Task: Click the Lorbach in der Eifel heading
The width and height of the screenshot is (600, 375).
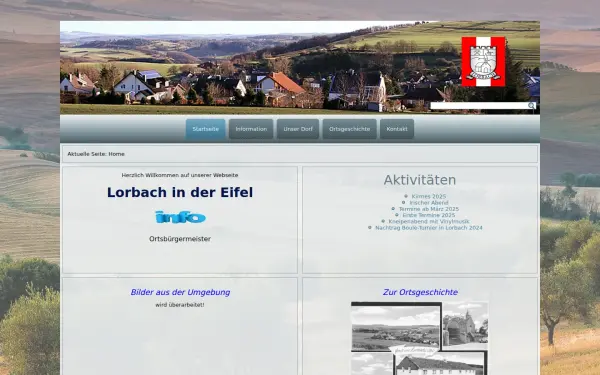Action: coord(180,192)
